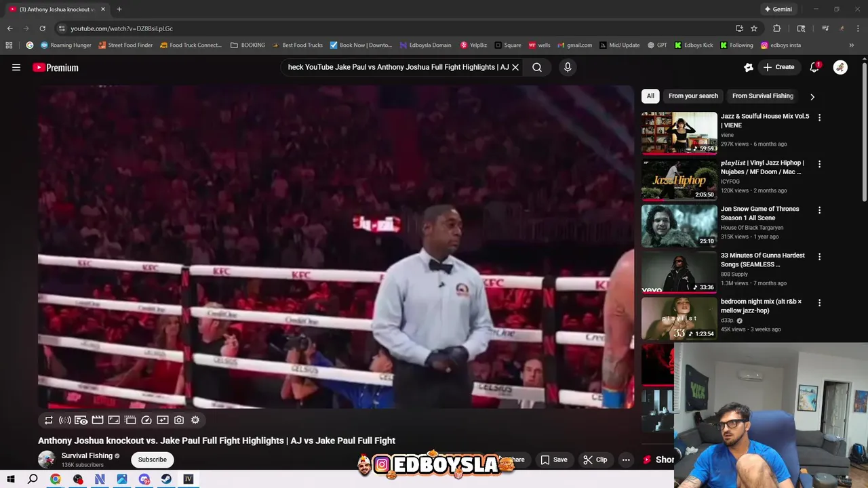Go back to the previous browser page
Image resolution: width=868 pixels, height=488 pixels.
point(9,28)
